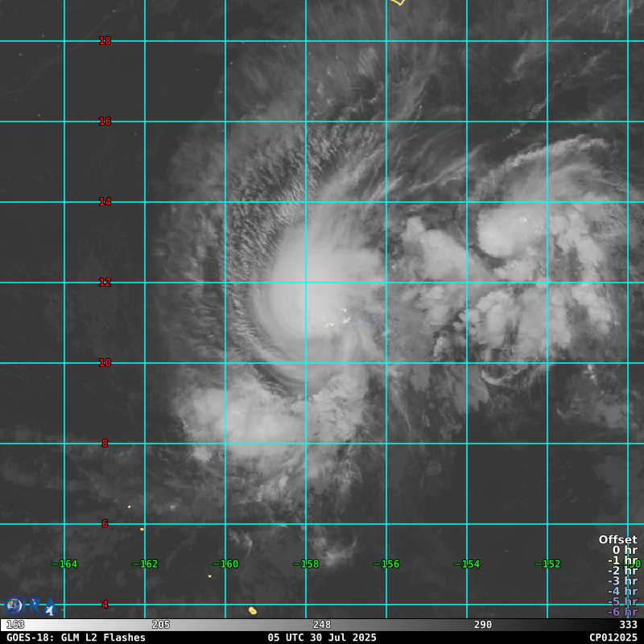Click the yellow outline at the top edge
Screen dimensions: 644x644
point(398,2)
